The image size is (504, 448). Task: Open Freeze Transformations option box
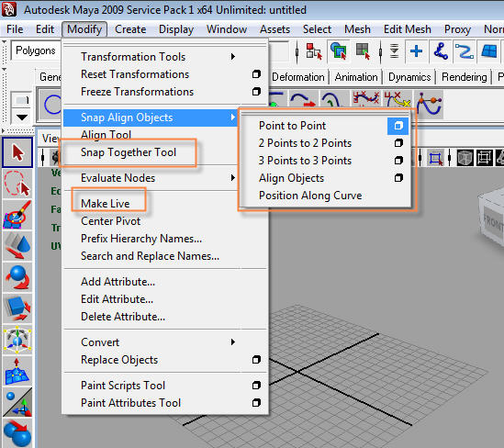point(256,92)
